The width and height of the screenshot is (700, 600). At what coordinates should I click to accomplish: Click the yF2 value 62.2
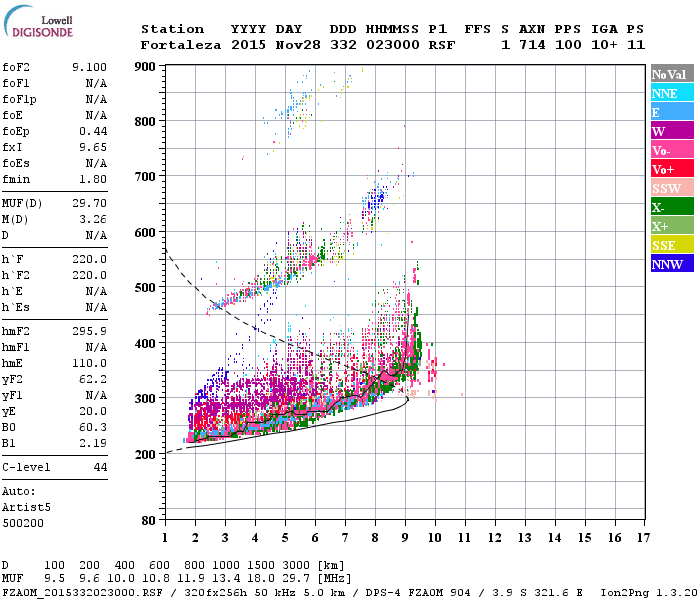click(x=93, y=379)
